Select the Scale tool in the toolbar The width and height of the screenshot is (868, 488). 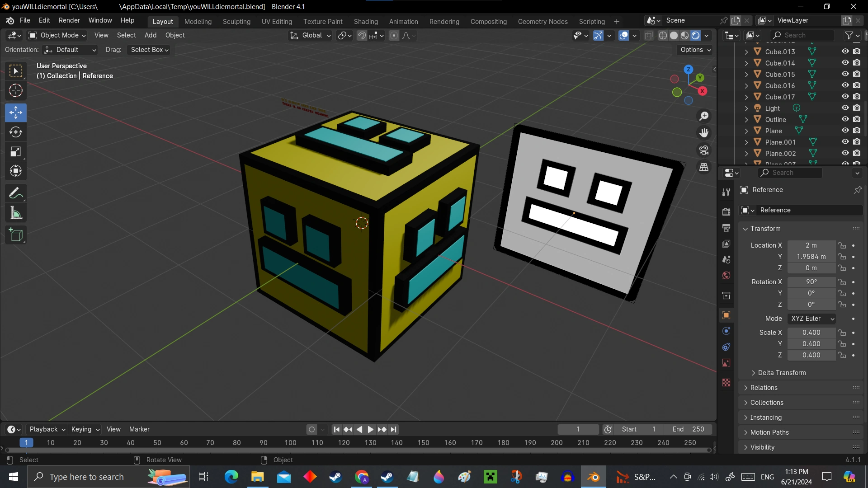pos(16,151)
